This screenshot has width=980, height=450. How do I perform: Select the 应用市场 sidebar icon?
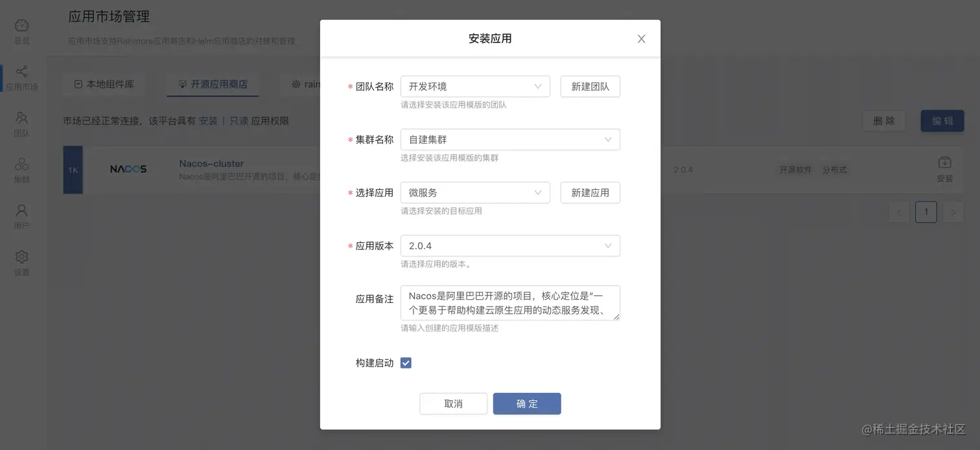tap(22, 72)
